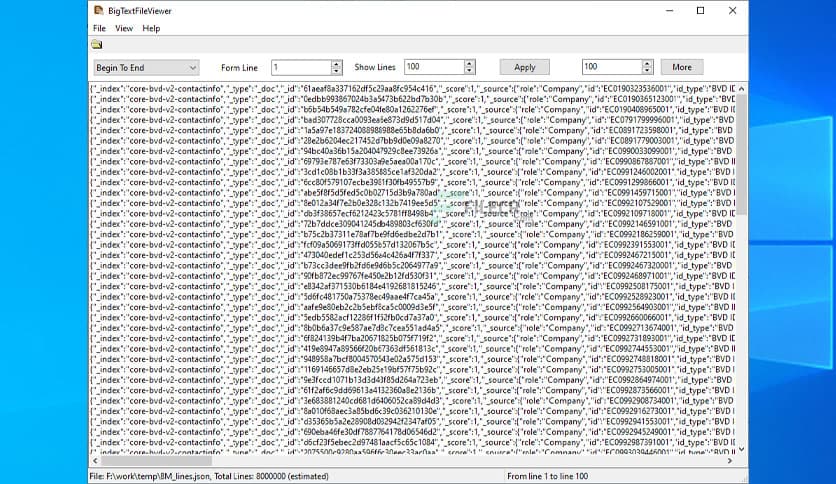Click the line containing id EC0992528923001

coord(413,296)
